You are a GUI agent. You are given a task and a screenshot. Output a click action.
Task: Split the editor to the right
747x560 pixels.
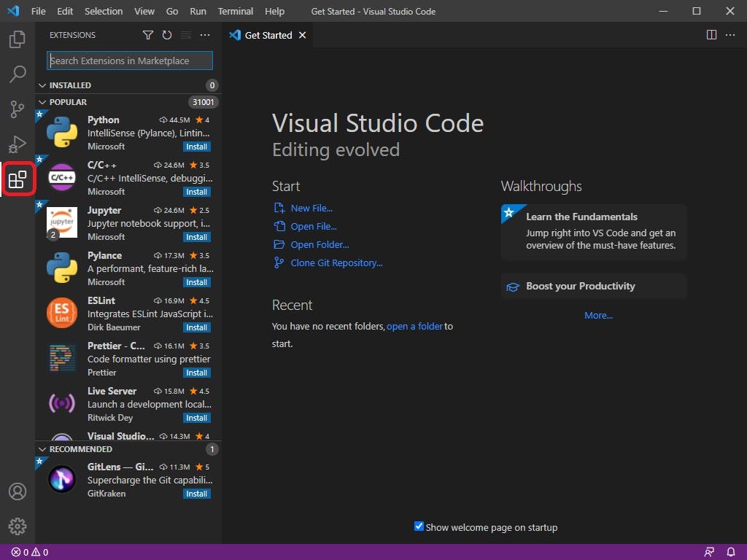click(x=712, y=35)
